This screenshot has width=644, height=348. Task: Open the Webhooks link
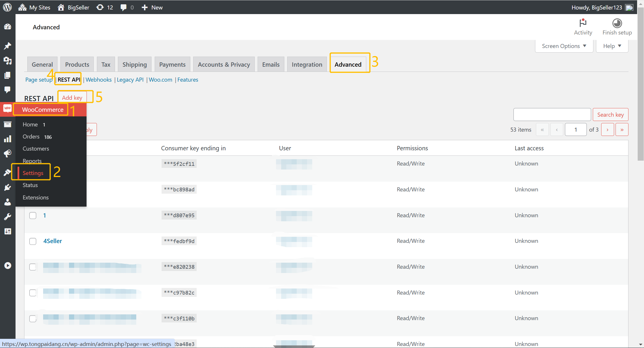click(99, 80)
